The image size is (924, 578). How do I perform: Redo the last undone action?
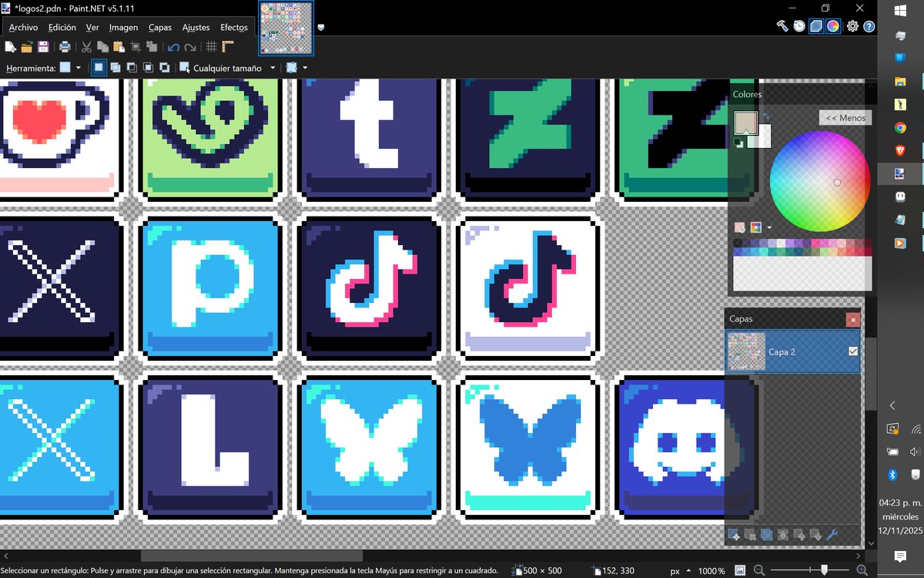pos(189,47)
